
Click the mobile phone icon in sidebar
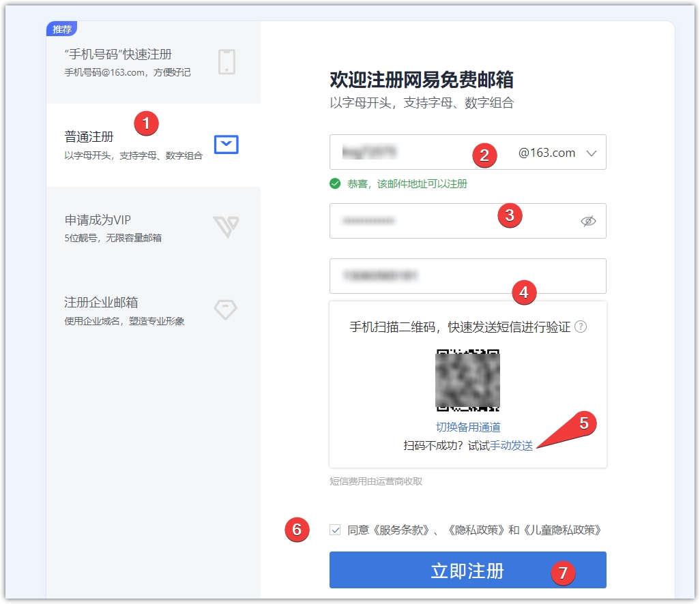click(x=227, y=61)
